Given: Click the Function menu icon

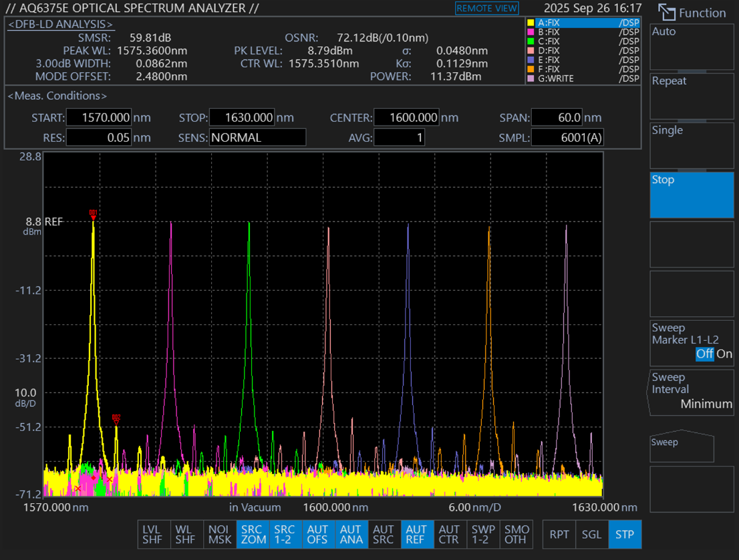Looking at the screenshot, I should [x=666, y=12].
